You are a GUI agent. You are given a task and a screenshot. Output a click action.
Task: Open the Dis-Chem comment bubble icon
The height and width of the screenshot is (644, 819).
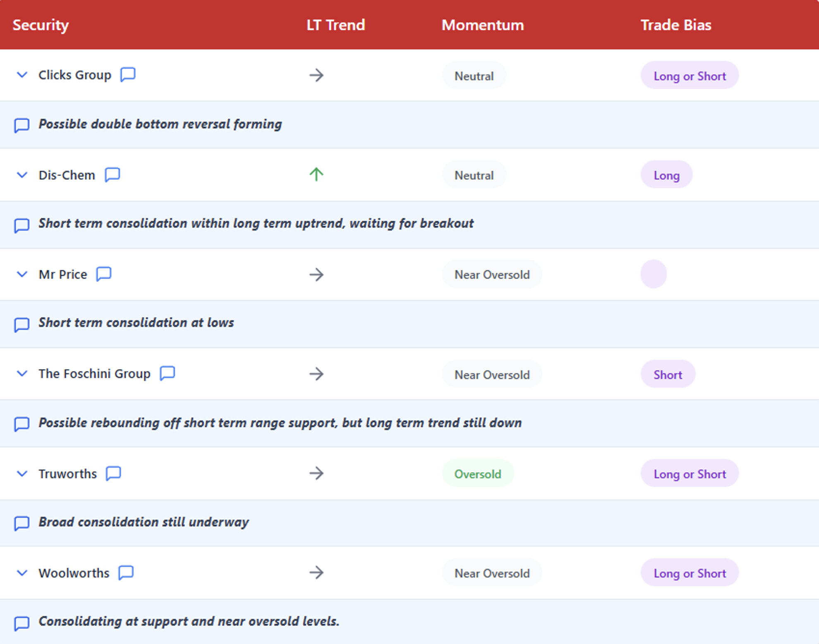click(112, 175)
